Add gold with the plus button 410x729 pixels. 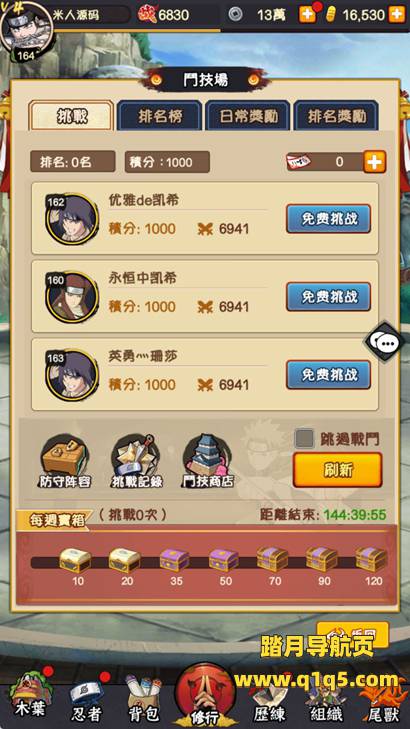point(397,14)
